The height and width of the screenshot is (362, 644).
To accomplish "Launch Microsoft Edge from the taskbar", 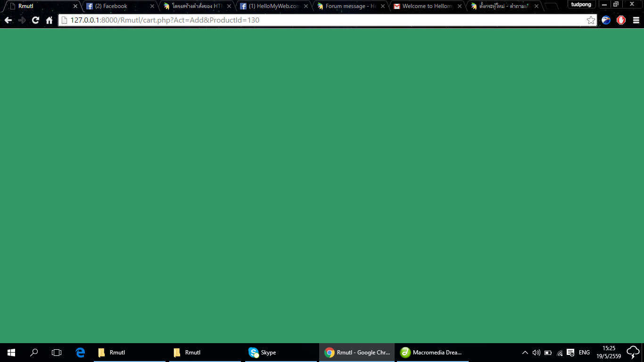I will coord(80,353).
